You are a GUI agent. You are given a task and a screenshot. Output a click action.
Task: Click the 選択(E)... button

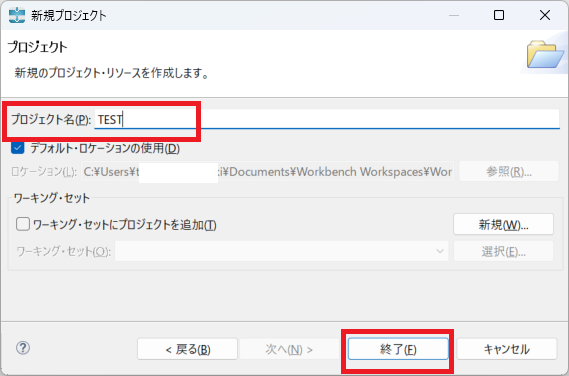(x=503, y=251)
